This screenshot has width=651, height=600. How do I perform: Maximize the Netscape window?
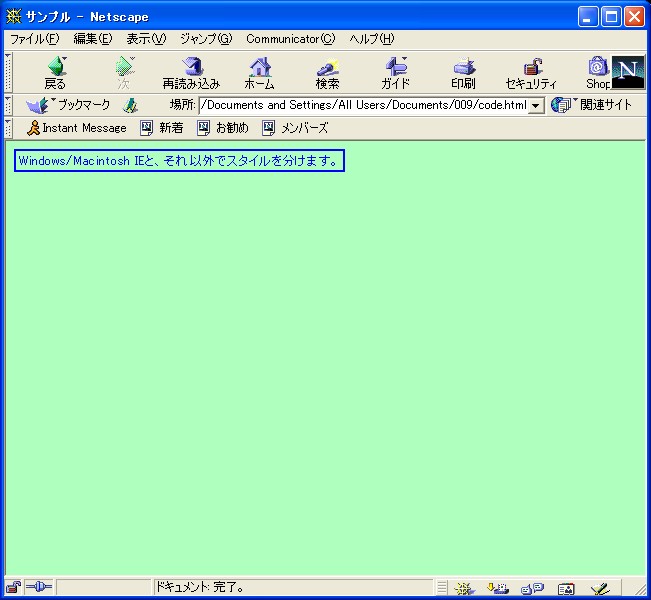tap(611, 17)
